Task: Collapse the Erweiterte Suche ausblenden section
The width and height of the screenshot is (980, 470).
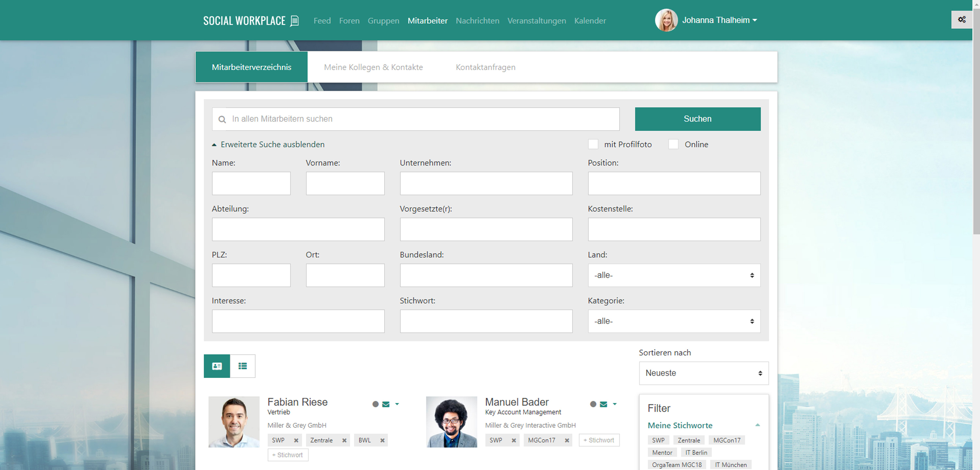Action: click(x=268, y=145)
